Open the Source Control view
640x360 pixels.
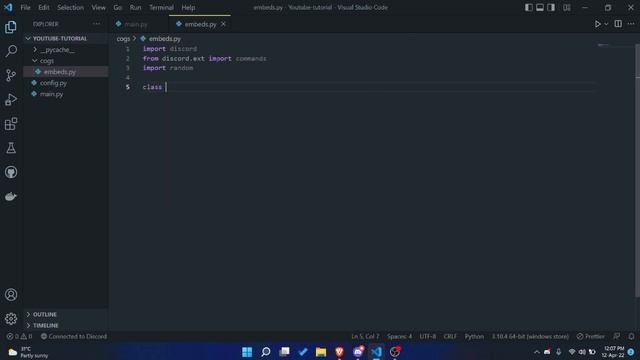11,75
